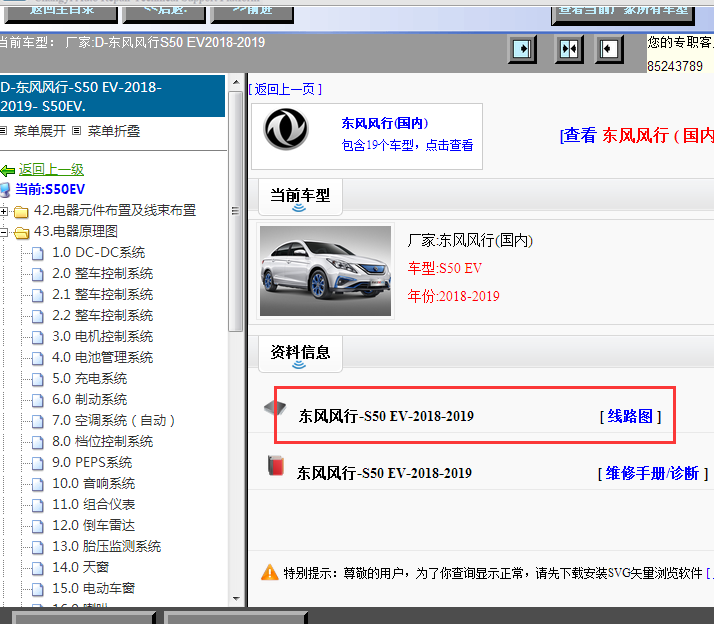Click the current S50EV computer icon

(x=5, y=189)
